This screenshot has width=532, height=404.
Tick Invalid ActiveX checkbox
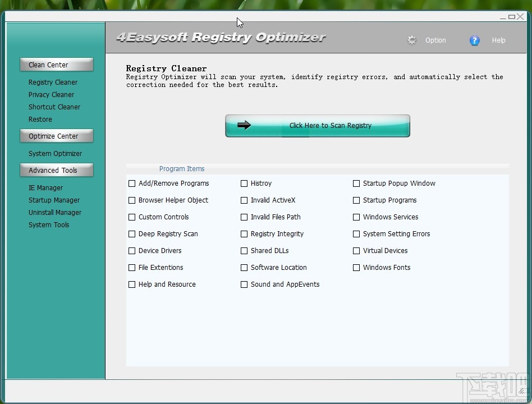(x=244, y=200)
